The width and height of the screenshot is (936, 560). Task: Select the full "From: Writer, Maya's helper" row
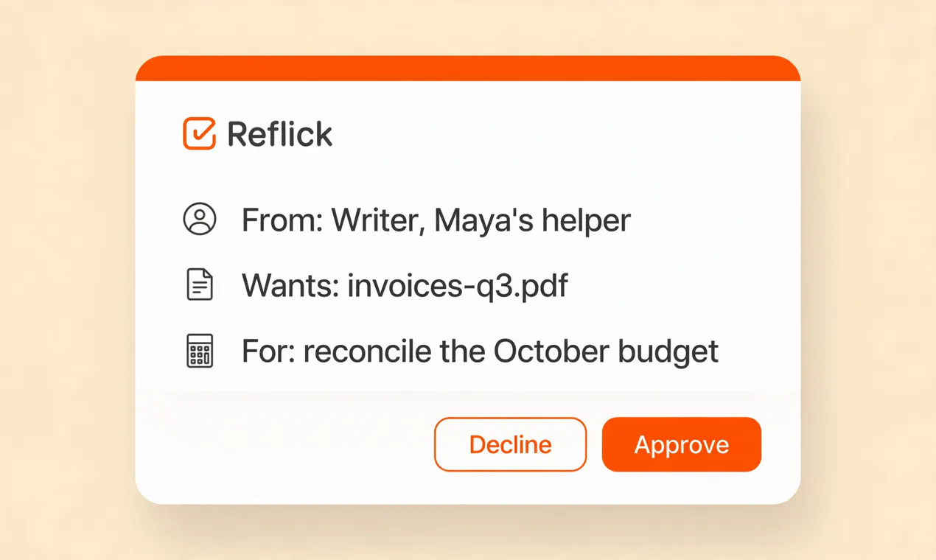click(407, 220)
